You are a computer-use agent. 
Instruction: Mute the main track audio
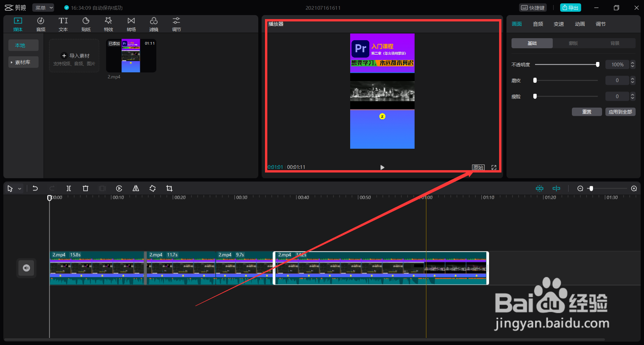point(26,268)
